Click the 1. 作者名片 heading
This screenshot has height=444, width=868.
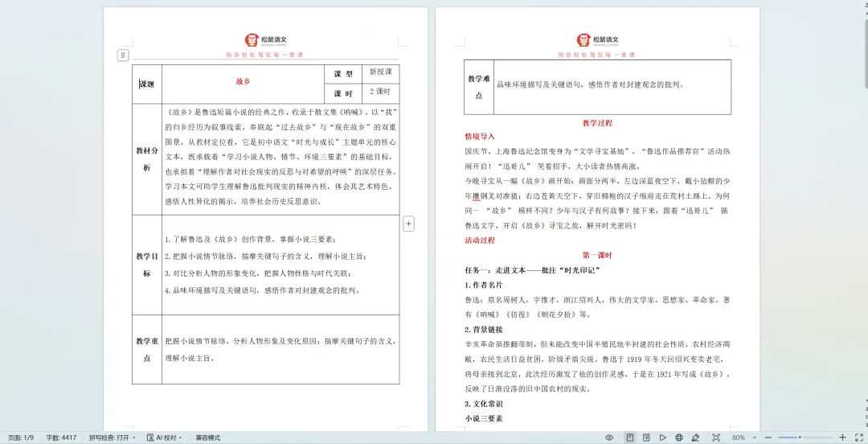tap(484, 285)
